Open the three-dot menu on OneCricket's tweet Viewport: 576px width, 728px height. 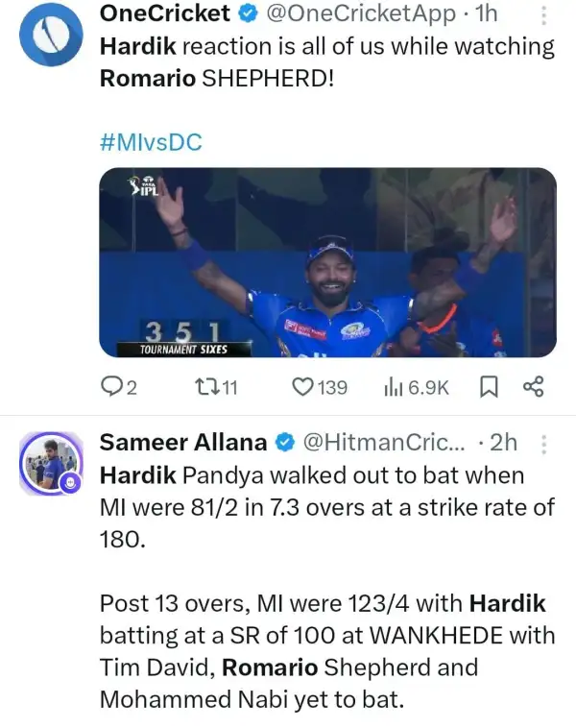[x=544, y=15]
